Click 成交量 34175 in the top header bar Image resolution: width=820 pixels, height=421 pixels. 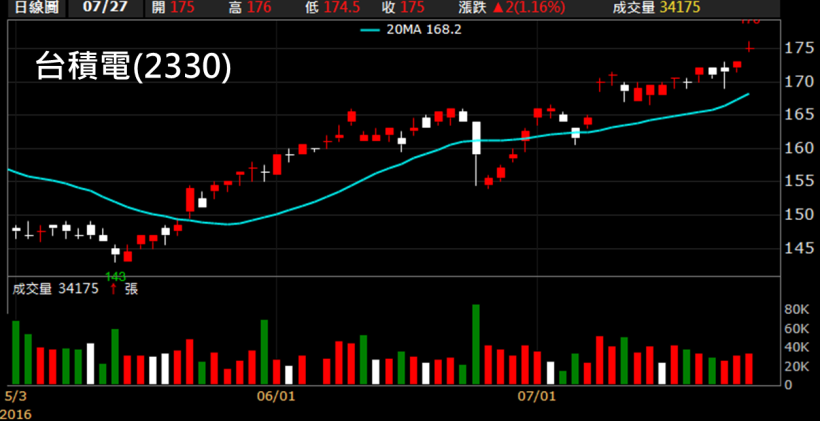tap(657, 8)
